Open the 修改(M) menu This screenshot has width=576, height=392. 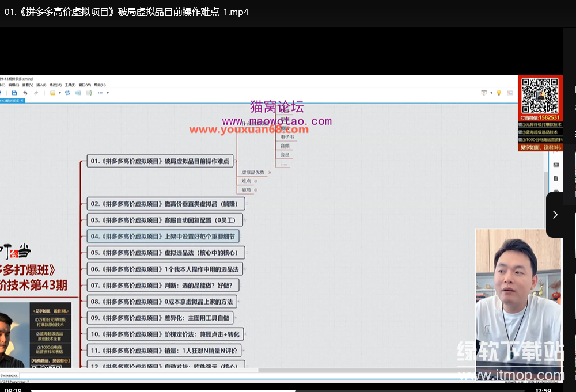tap(55, 85)
